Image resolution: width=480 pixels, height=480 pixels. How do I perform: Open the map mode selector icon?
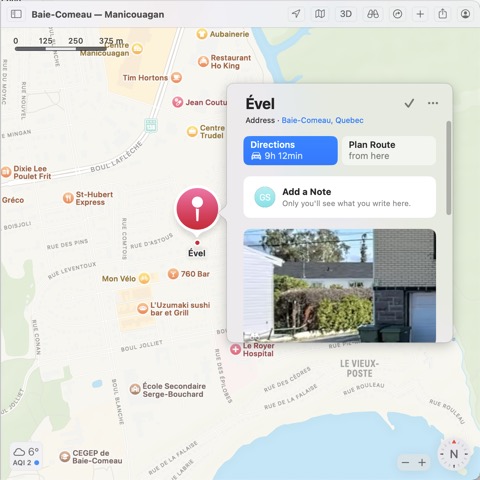320,14
